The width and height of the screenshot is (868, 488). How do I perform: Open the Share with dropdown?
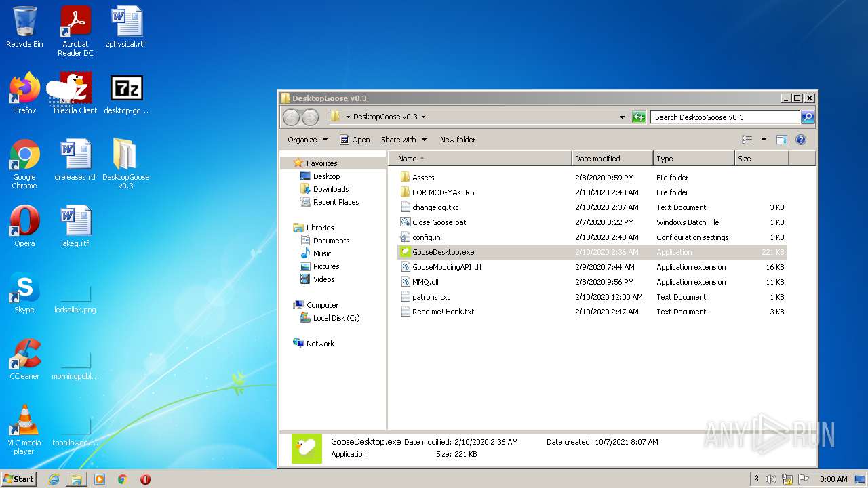(403, 140)
